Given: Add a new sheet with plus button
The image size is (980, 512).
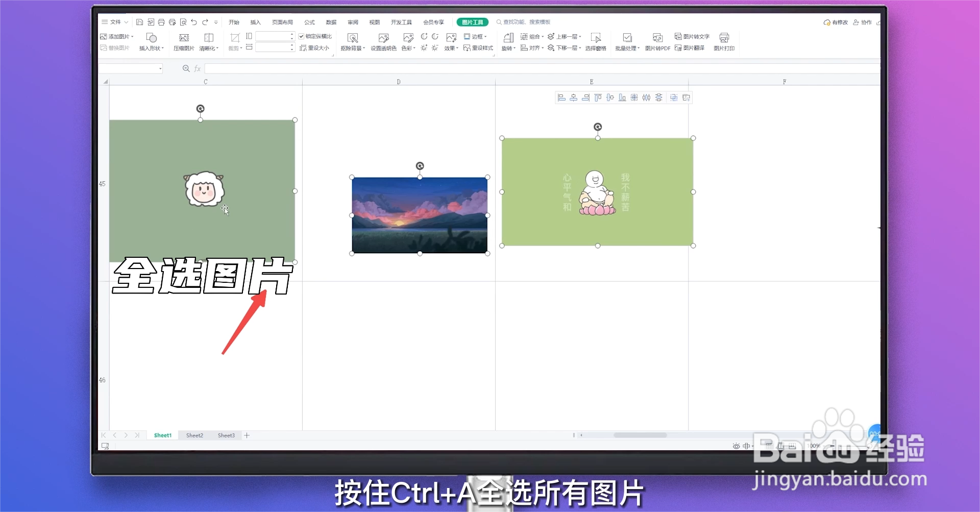Looking at the screenshot, I should [x=247, y=435].
